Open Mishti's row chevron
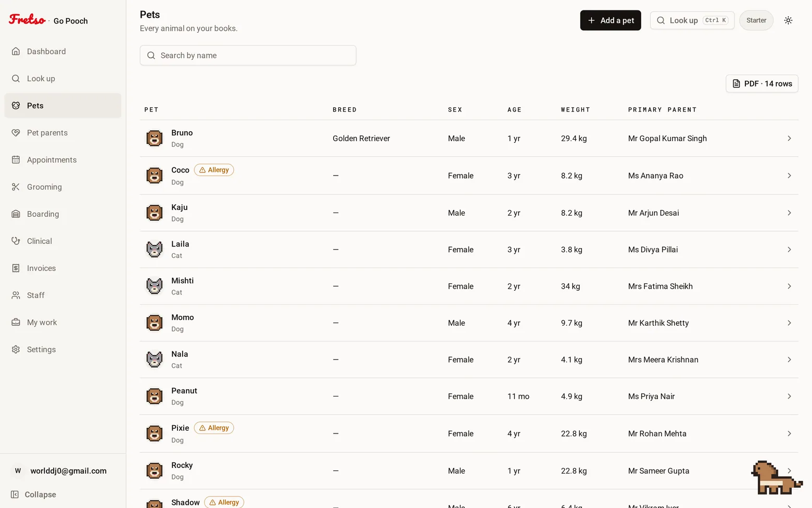 (789, 286)
